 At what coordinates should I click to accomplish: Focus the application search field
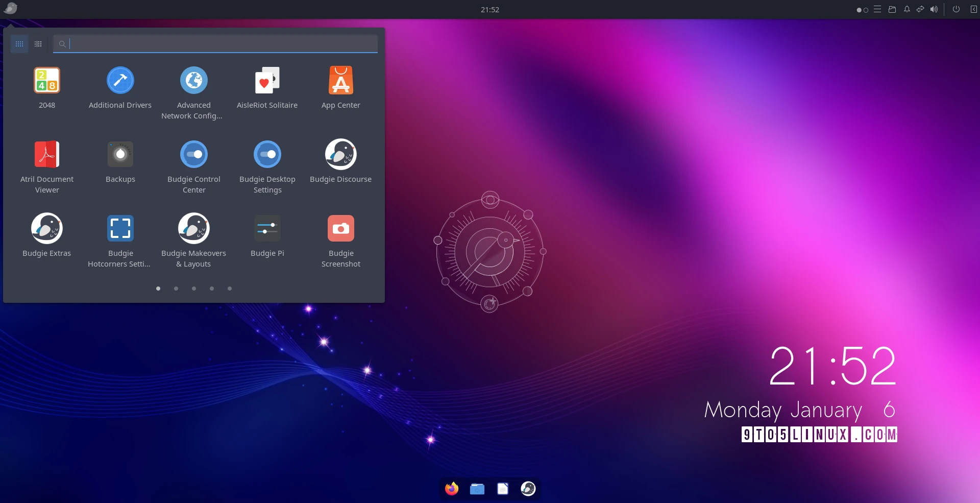coord(219,44)
